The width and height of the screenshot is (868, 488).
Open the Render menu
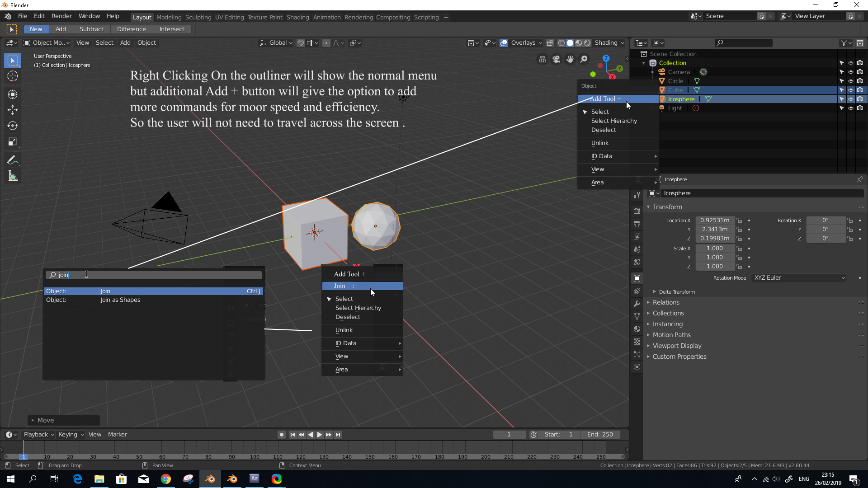click(61, 16)
